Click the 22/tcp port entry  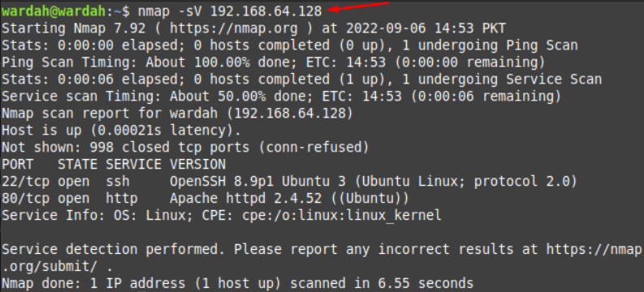(25, 181)
